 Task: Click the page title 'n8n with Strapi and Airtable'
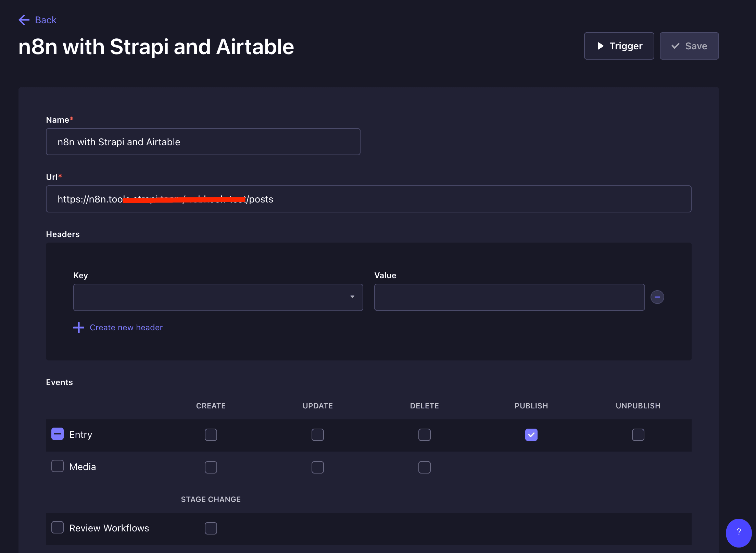(156, 47)
